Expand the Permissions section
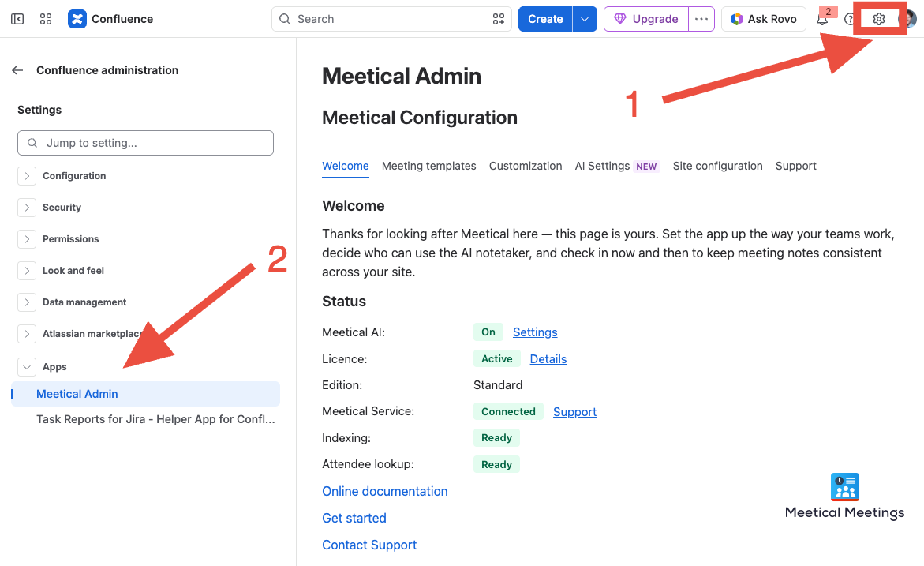924x566 pixels. point(27,238)
